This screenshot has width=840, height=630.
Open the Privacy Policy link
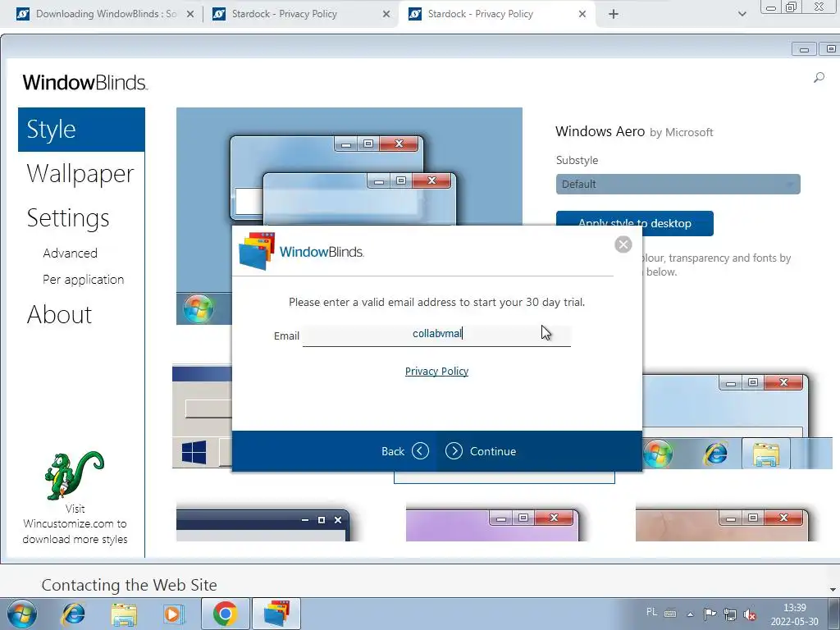point(436,372)
